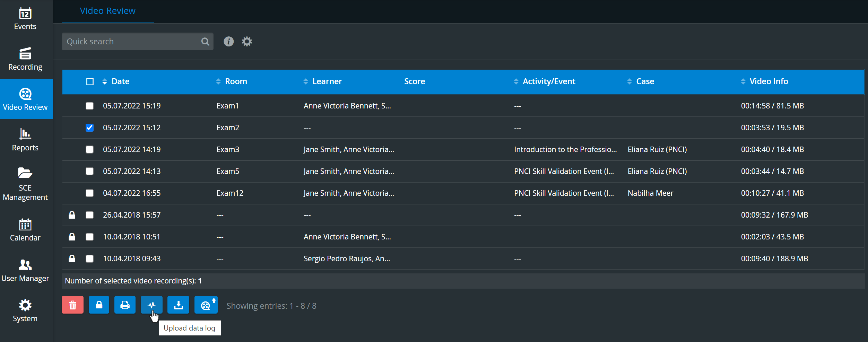
Task: Download selected video with download icon
Action: pyautogui.click(x=178, y=305)
